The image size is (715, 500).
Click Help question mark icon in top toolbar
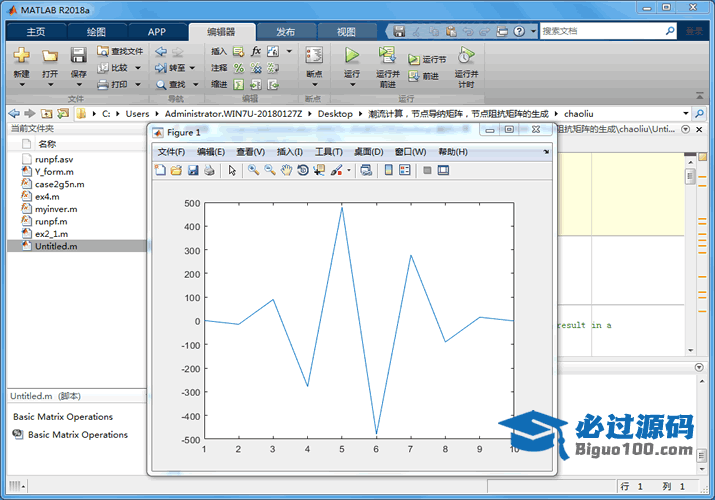click(x=519, y=31)
